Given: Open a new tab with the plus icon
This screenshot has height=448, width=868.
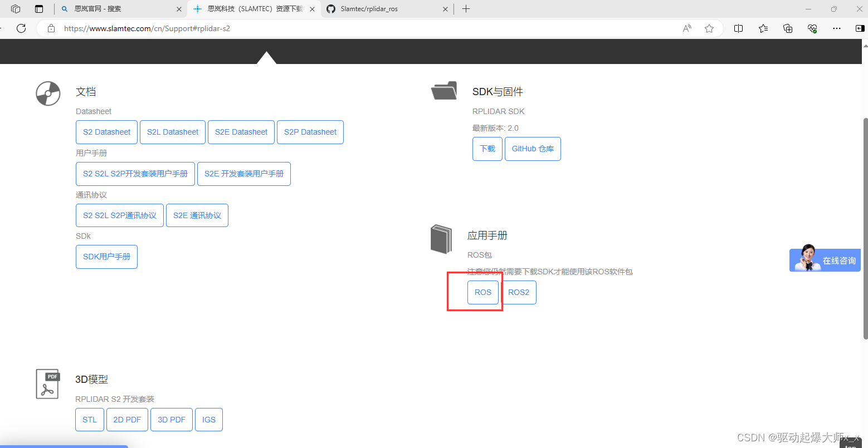Looking at the screenshot, I should pyautogui.click(x=466, y=9).
